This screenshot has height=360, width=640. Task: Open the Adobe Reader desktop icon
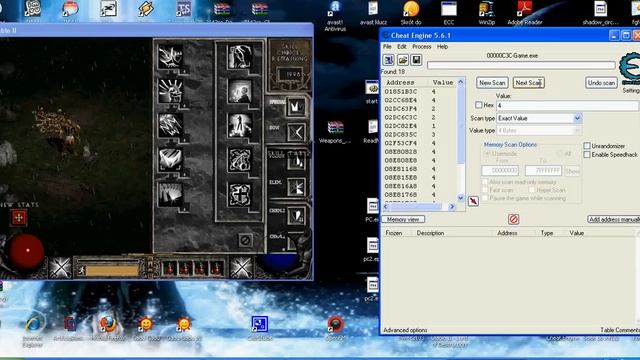point(524,13)
